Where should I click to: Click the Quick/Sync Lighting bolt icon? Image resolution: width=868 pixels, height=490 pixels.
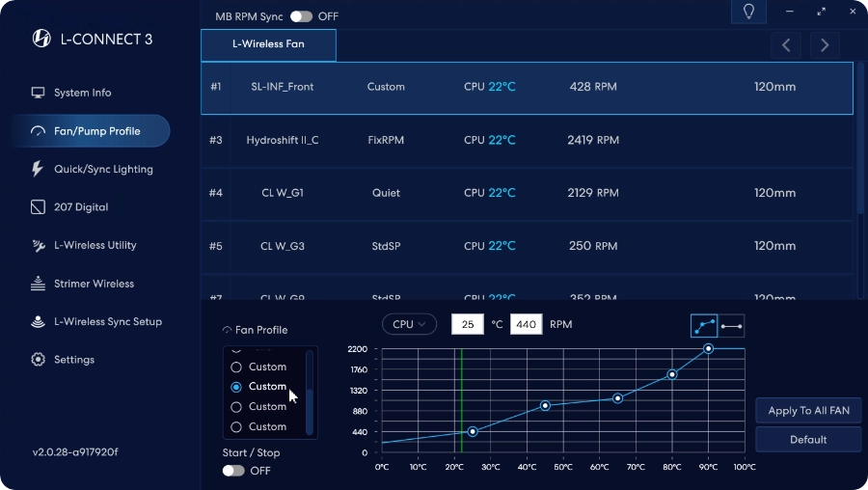[x=38, y=169]
